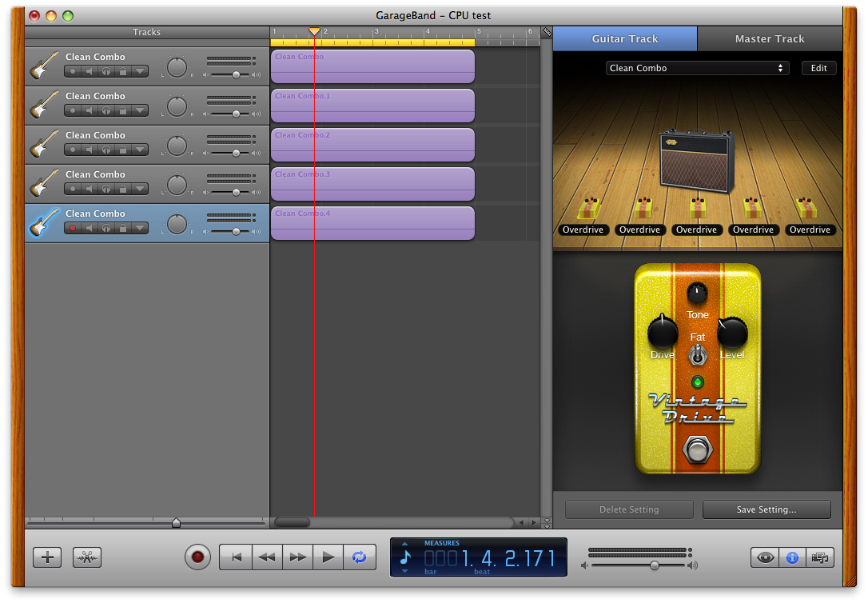
Task: Solo the highlighted blue track with headphones
Action: pos(106,228)
